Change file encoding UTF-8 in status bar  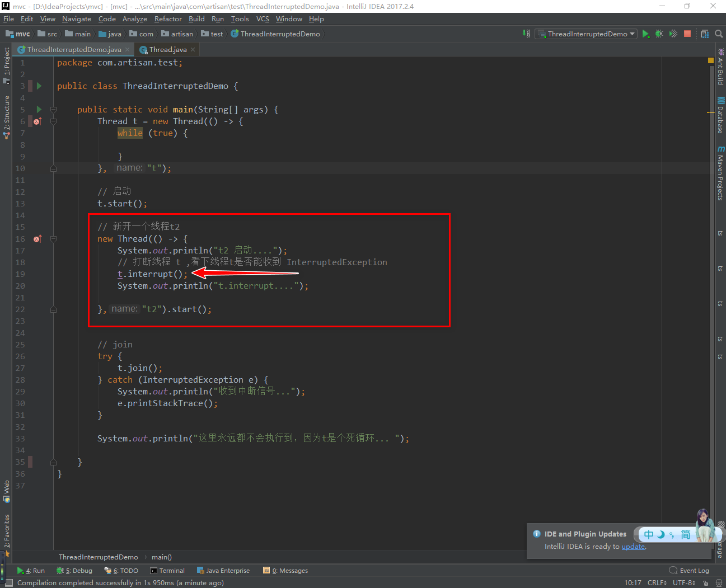(x=684, y=582)
